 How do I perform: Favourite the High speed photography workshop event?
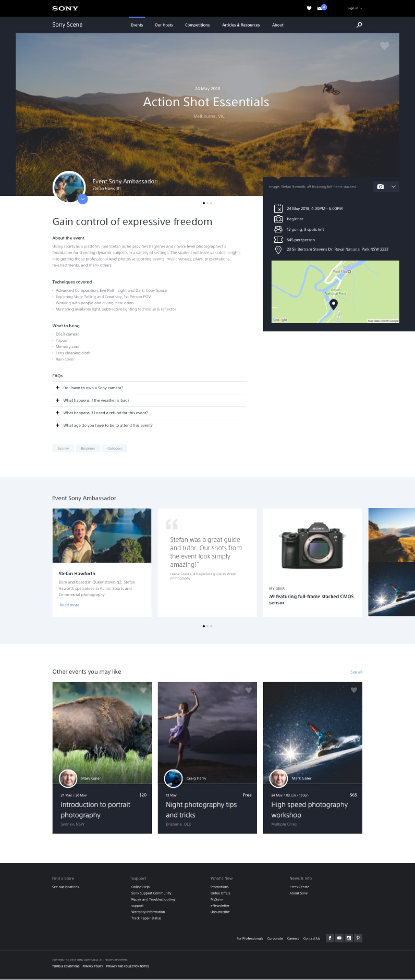[x=354, y=690]
